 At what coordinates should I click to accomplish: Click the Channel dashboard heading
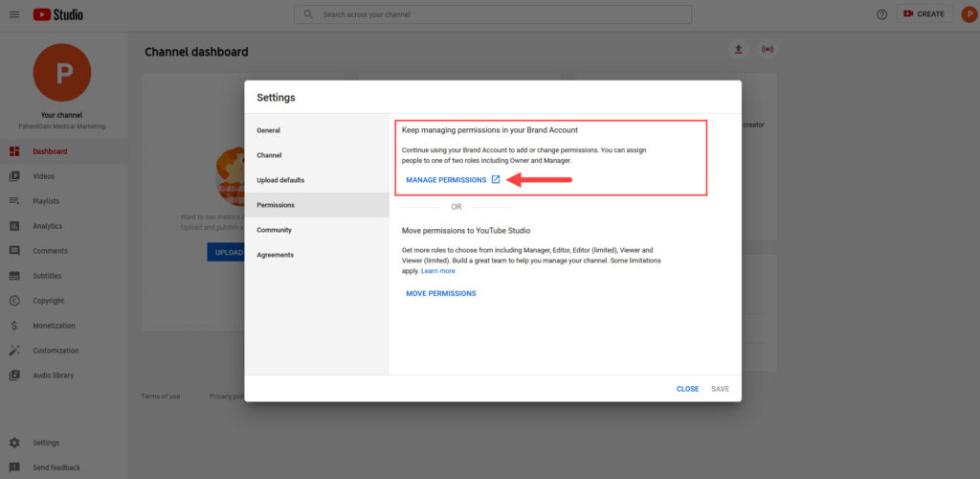(x=196, y=52)
